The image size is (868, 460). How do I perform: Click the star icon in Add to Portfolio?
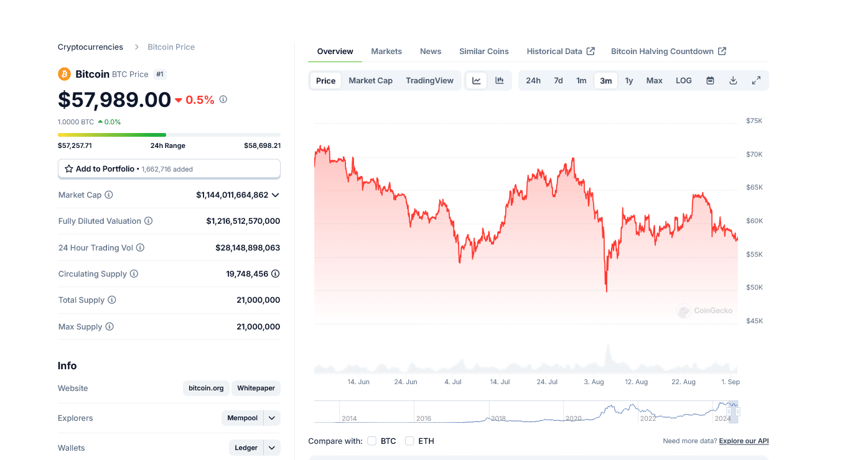tap(69, 169)
